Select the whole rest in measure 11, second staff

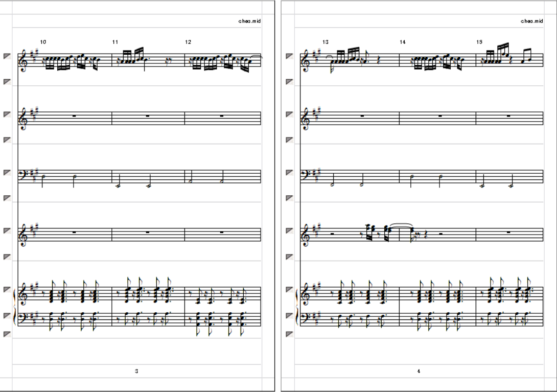pos(148,116)
